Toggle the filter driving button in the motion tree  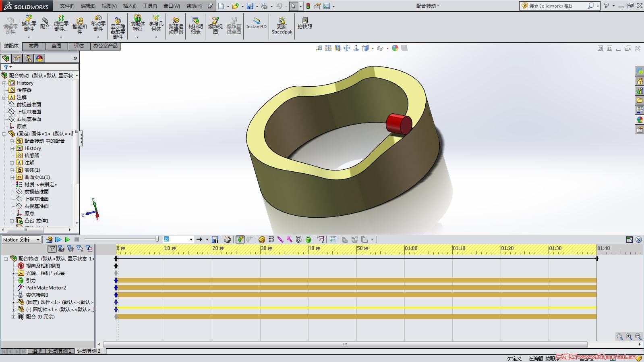pos(70,249)
